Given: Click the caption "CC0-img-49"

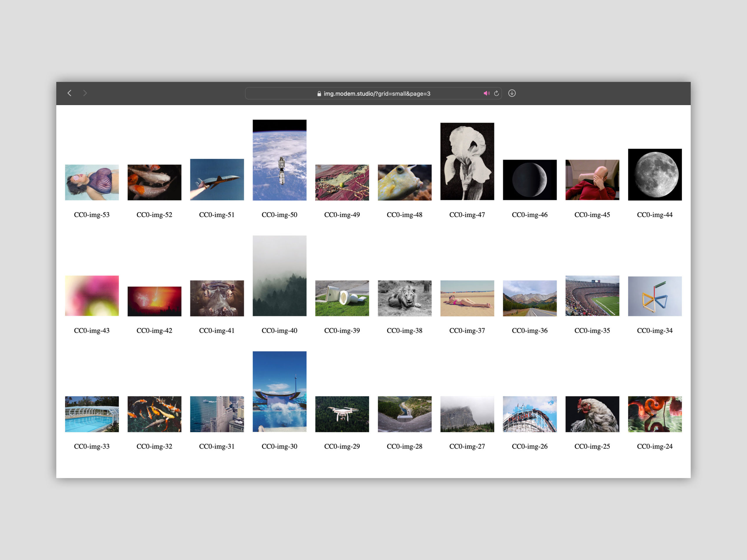Looking at the screenshot, I should (342, 215).
